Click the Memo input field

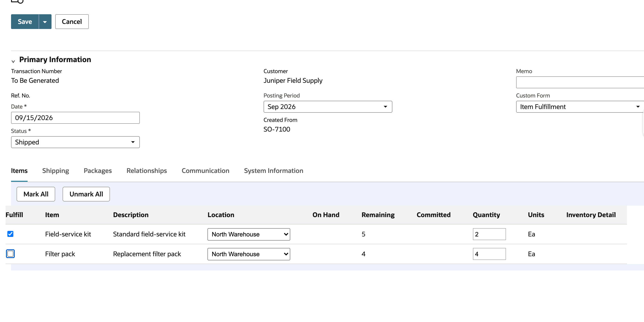pos(580,82)
